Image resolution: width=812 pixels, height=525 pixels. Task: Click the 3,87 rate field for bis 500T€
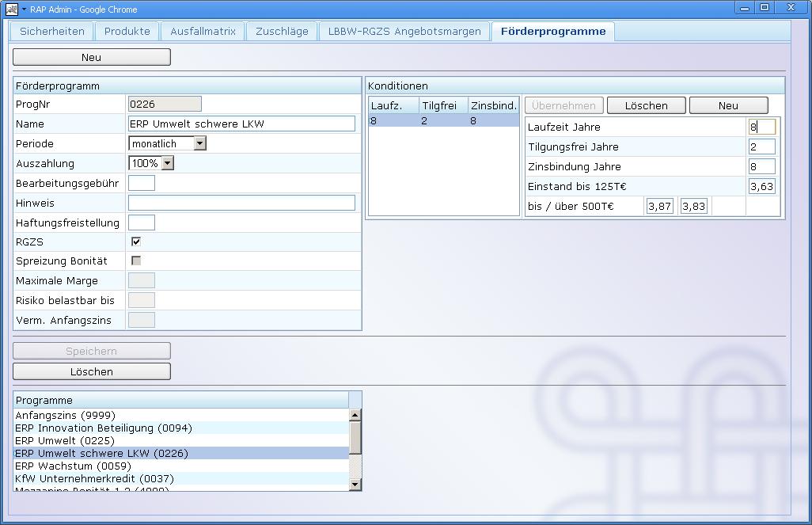[660, 206]
